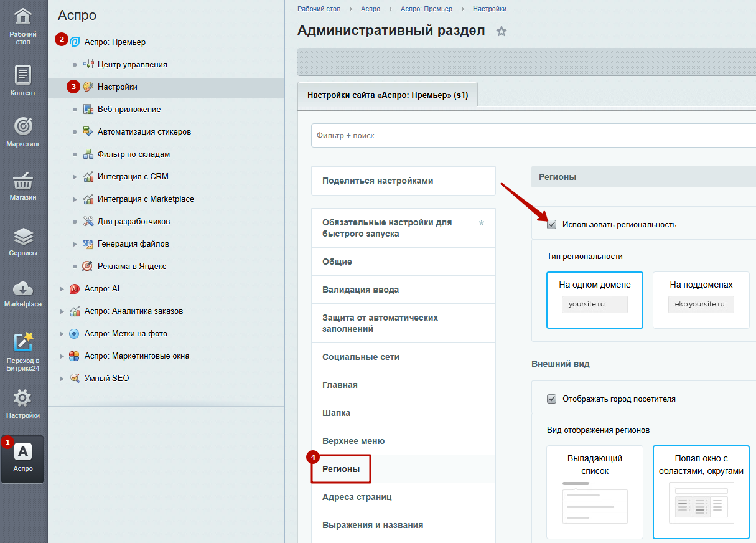The width and height of the screenshot is (756, 543).
Task: Choose Попап окно с областями, округами
Action: tap(701, 492)
